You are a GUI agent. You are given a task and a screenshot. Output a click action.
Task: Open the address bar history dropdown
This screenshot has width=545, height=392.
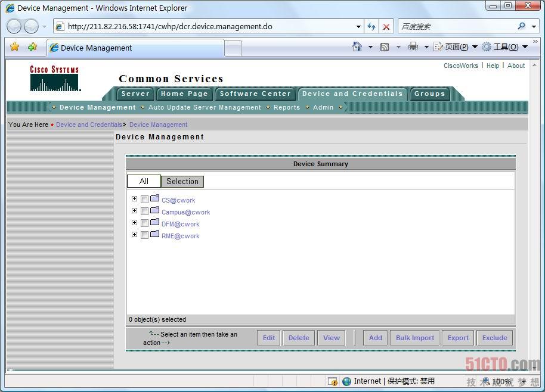(358, 26)
